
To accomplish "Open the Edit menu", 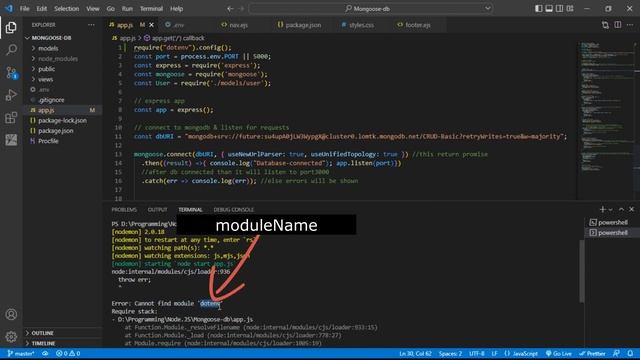I will (x=42, y=9).
